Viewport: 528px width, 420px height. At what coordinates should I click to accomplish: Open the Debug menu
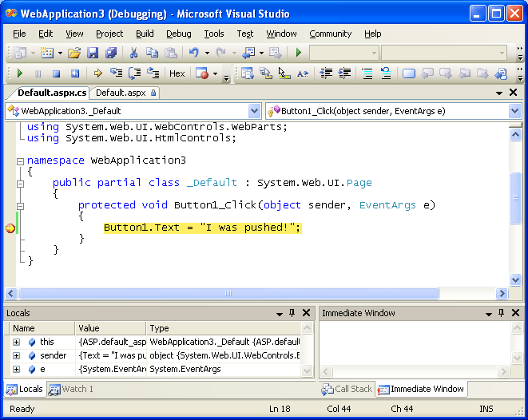point(179,34)
